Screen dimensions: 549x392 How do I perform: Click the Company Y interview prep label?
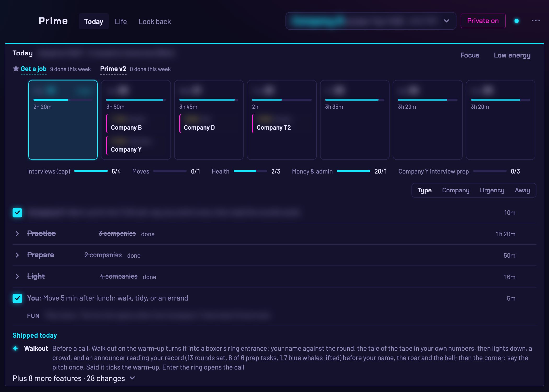click(433, 171)
